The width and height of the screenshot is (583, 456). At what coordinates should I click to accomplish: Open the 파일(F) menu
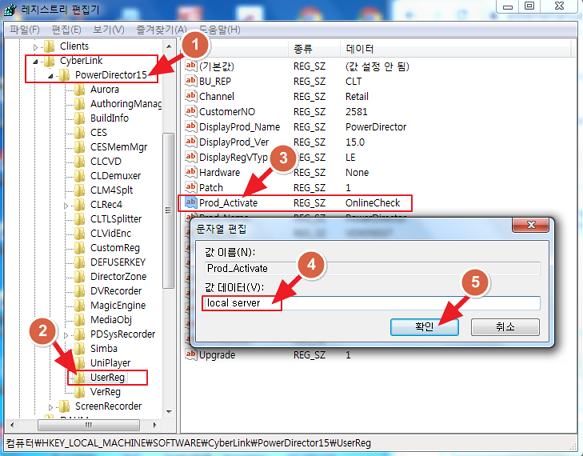click(24, 29)
